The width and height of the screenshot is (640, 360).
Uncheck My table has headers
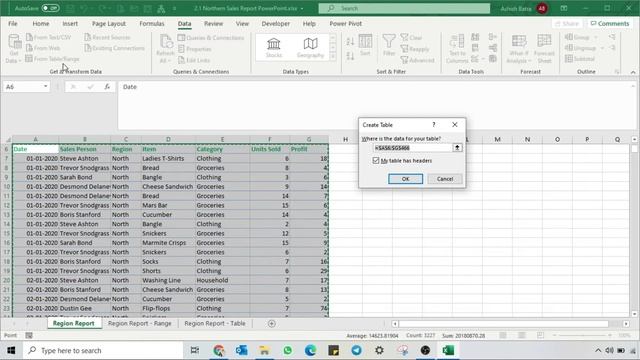pyautogui.click(x=376, y=161)
